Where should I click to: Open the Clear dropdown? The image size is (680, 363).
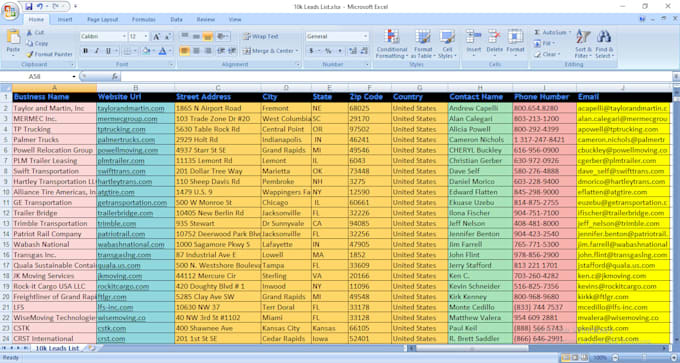tap(547, 54)
